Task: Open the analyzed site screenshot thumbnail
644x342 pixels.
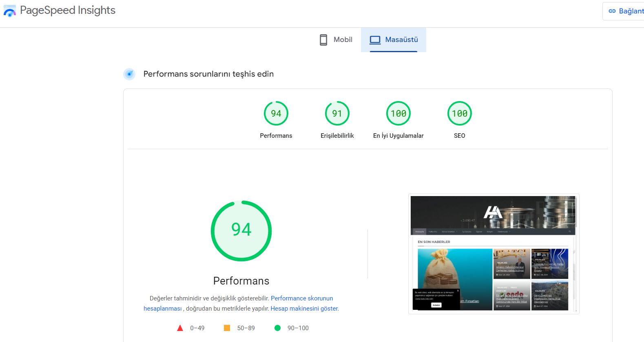Action: [494, 254]
